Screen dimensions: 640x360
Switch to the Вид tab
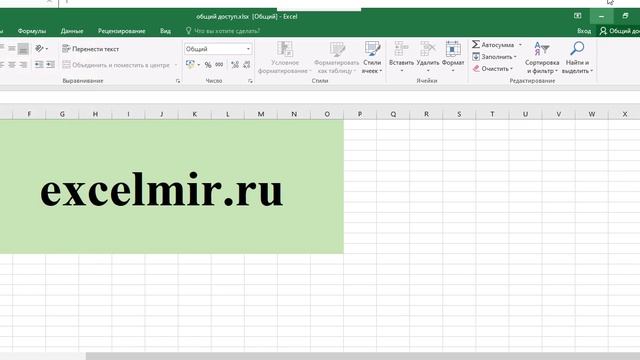pyautogui.click(x=165, y=31)
